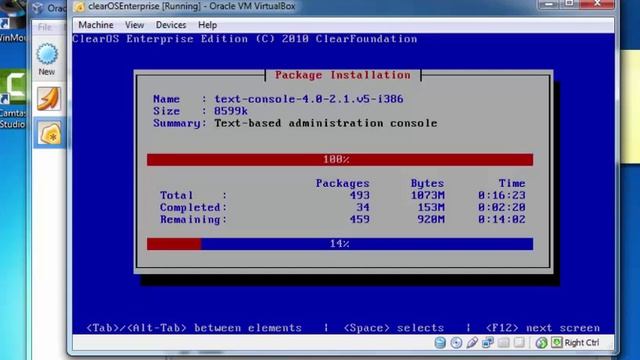640x360 pixels.
Task: Click the ClearOS Enterprise Edition header text
Action: 245,39
